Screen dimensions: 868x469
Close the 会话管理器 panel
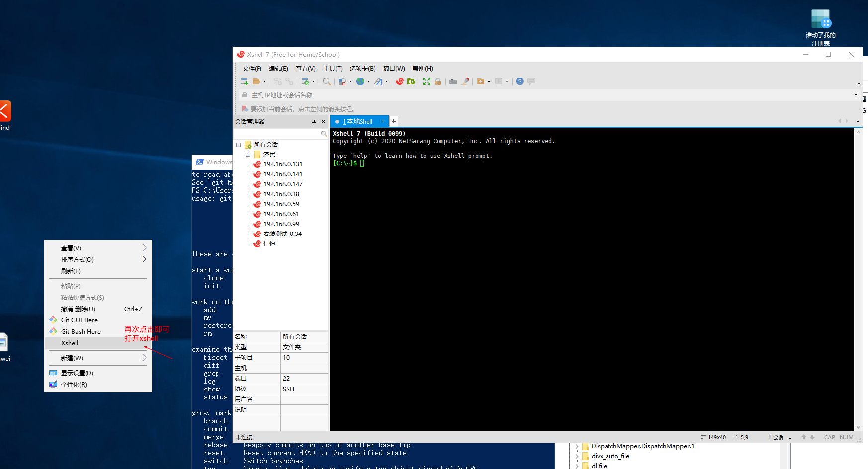[x=323, y=122]
